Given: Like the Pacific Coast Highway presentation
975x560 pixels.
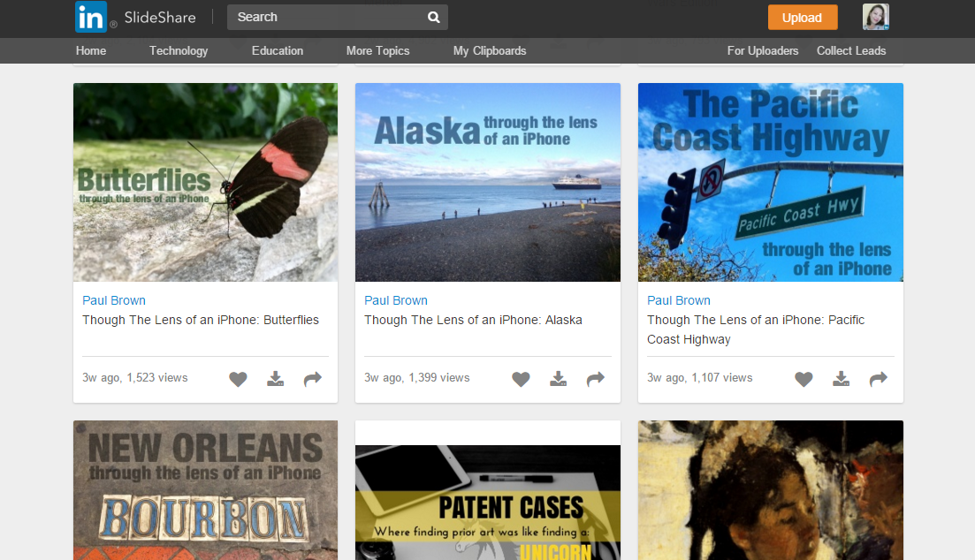Looking at the screenshot, I should tap(804, 379).
